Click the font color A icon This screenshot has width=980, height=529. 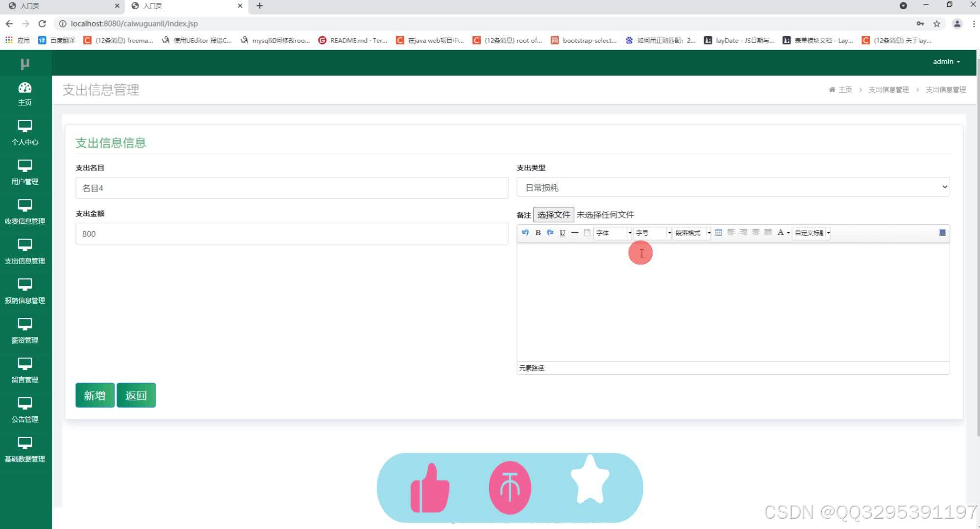point(780,233)
